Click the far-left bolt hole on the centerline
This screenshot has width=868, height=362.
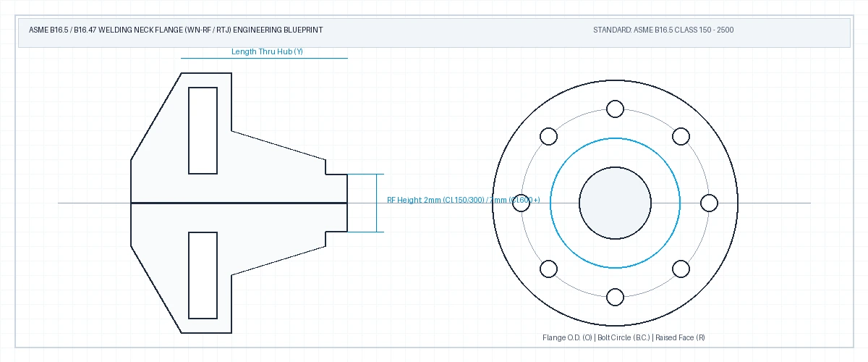pos(521,203)
